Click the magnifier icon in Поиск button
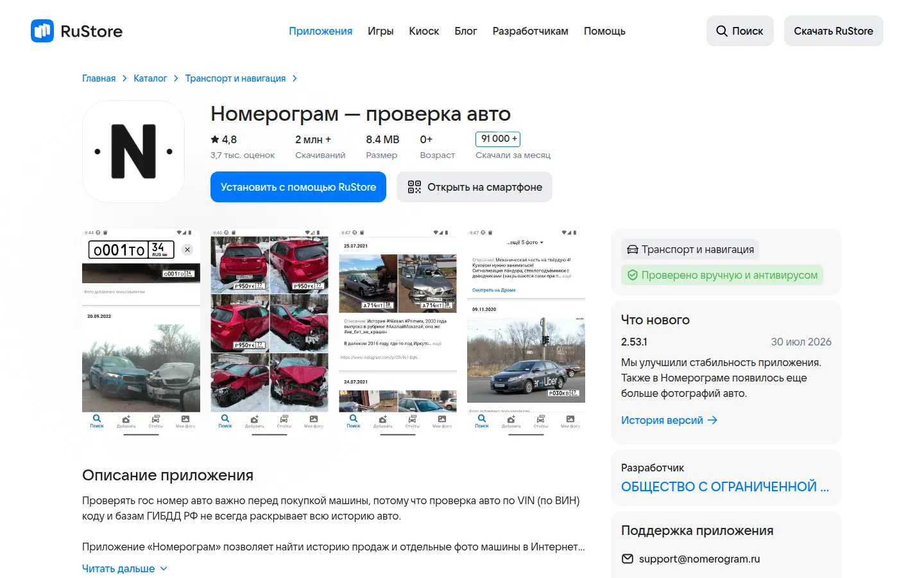This screenshot has height=578, width=924. point(722,31)
